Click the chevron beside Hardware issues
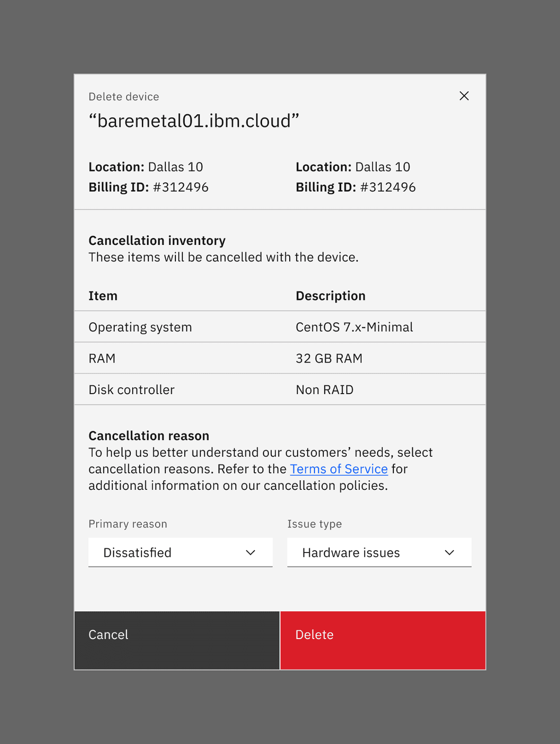Viewport: 560px width, 744px height. point(449,553)
